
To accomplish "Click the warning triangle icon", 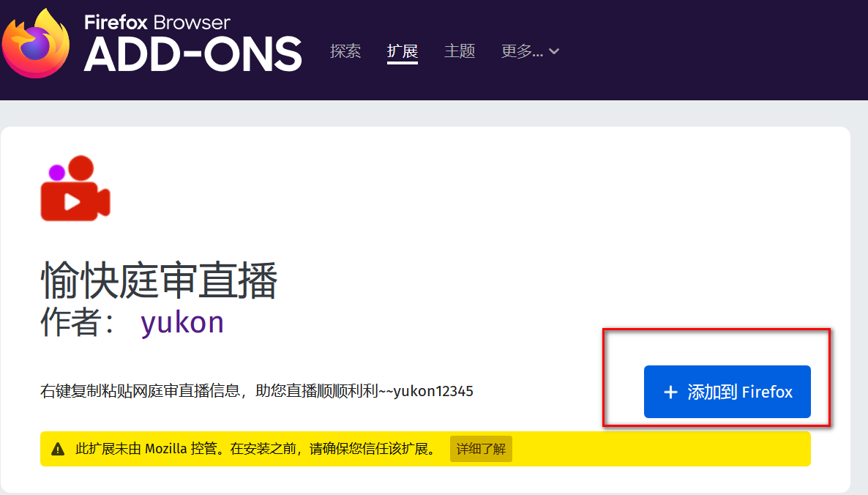I will [58, 450].
